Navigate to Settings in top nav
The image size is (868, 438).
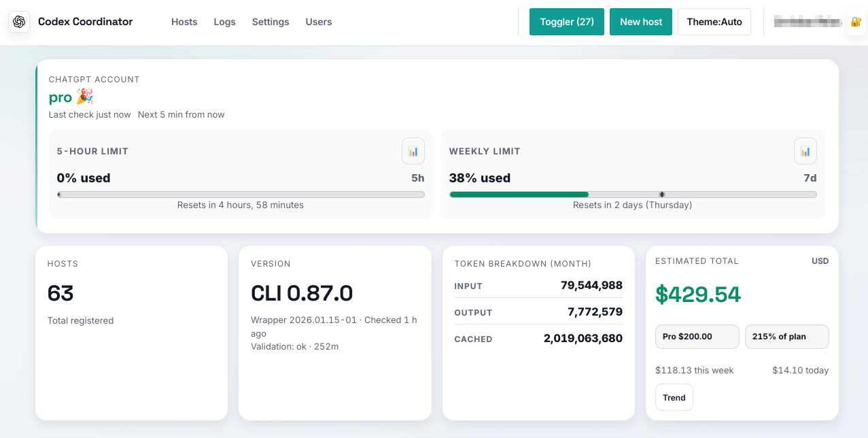[x=271, y=22]
